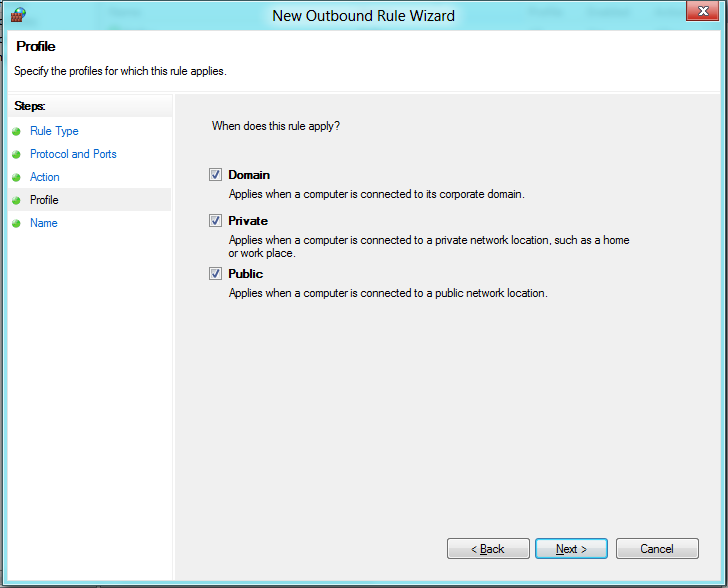Click the New Outbound Rule Wizard title
728x588 pixels.
tap(363, 15)
